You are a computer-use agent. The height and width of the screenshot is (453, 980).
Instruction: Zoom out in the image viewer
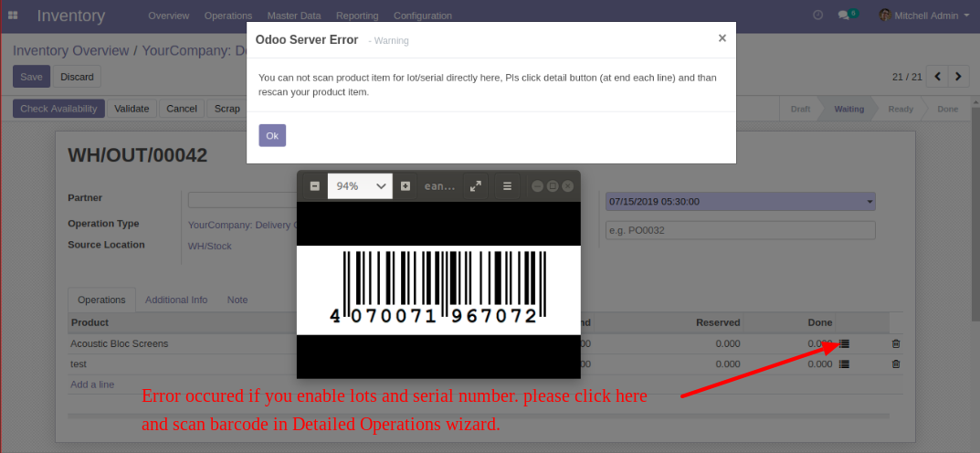point(315,186)
